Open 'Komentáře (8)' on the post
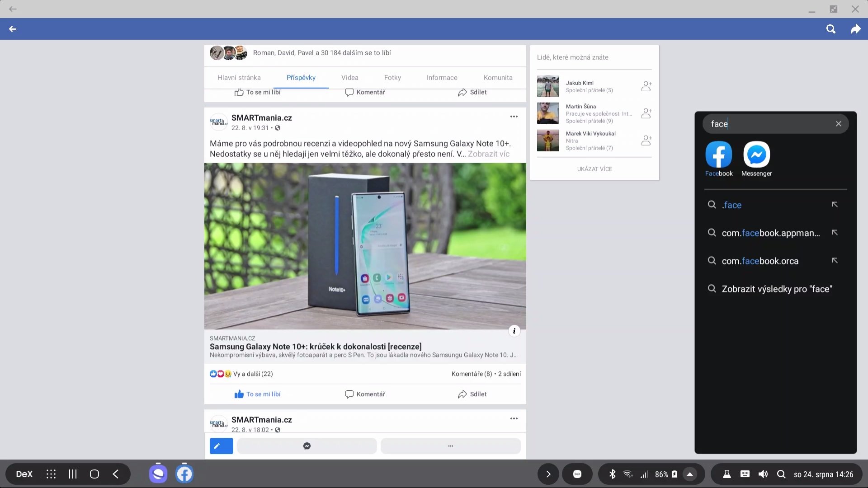The width and height of the screenshot is (868, 488). click(472, 374)
